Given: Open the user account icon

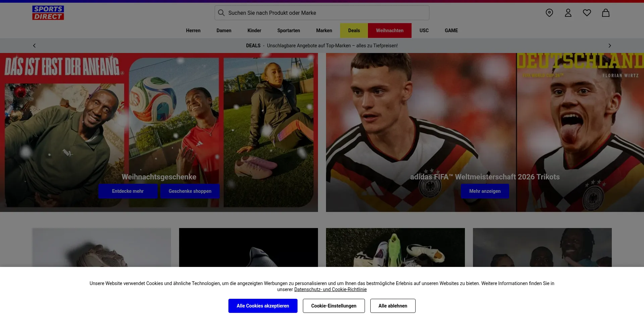Looking at the screenshot, I should tap(568, 13).
